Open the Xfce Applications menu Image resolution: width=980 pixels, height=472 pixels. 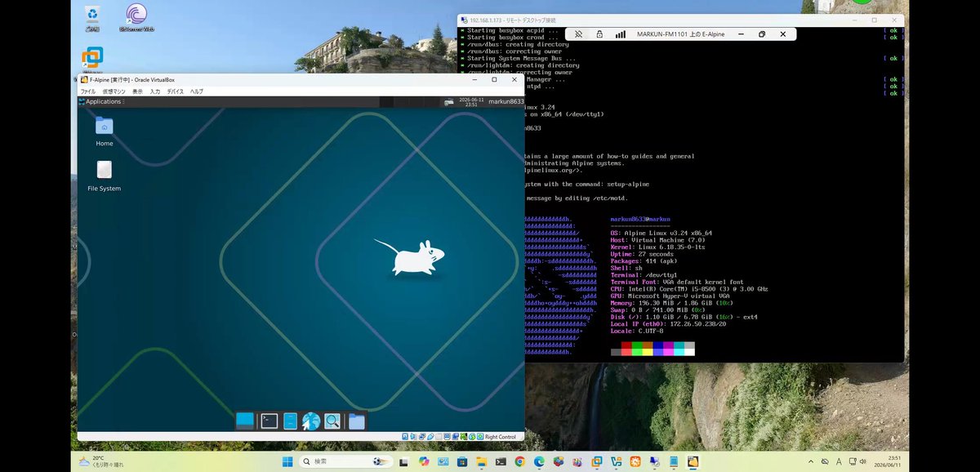(x=100, y=102)
